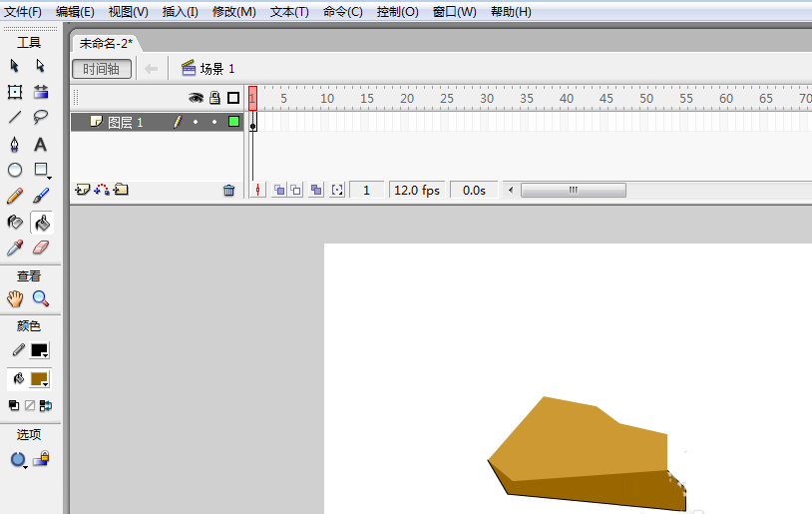Select the Brush tool
The image size is (812, 514).
tap(40, 196)
